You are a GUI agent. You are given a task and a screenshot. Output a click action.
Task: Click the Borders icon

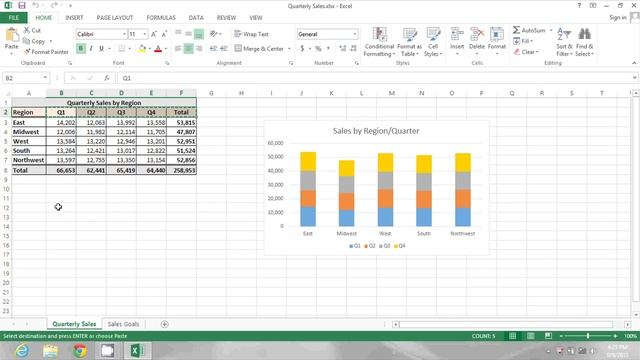click(x=122, y=49)
